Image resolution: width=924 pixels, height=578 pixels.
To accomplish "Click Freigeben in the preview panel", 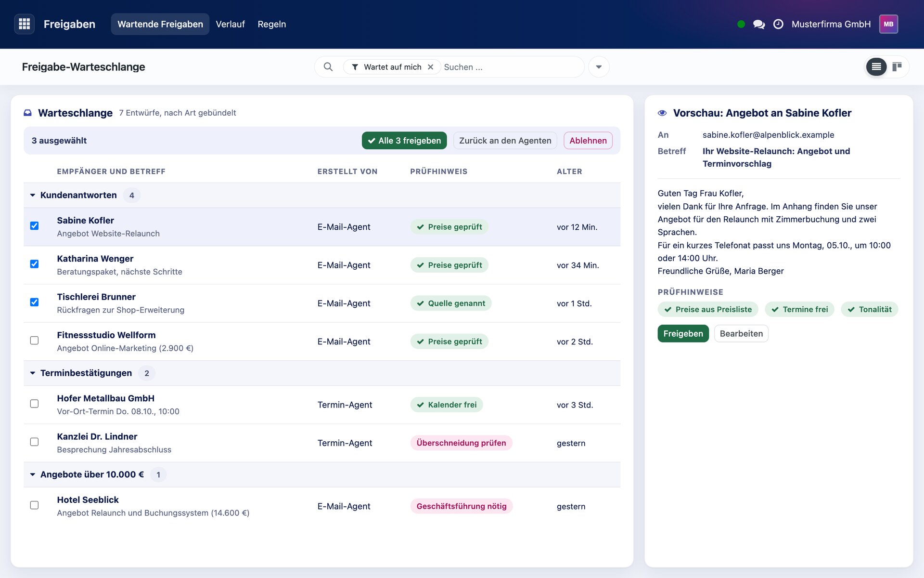I will click(x=683, y=333).
